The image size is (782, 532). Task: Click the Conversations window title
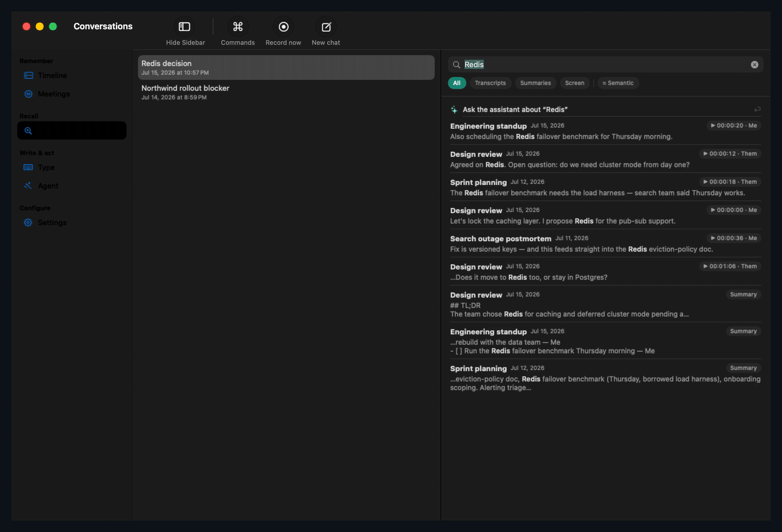point(103,26)
